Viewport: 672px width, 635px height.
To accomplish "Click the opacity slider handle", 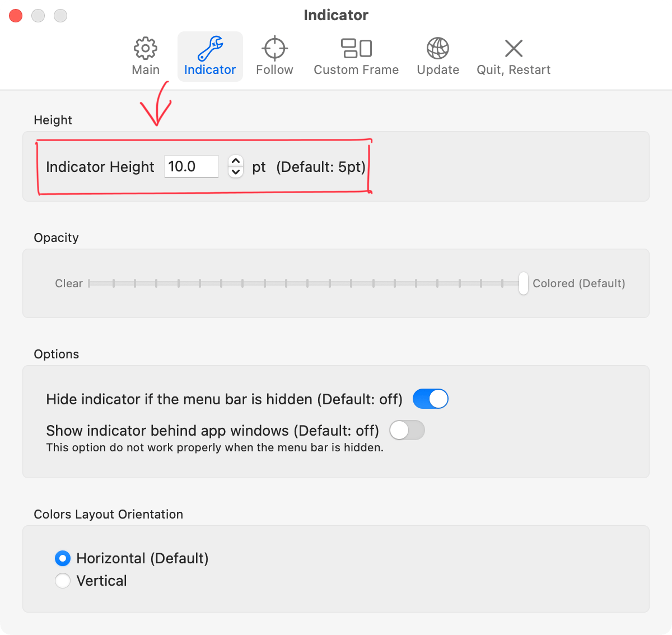I will point(523,283).
